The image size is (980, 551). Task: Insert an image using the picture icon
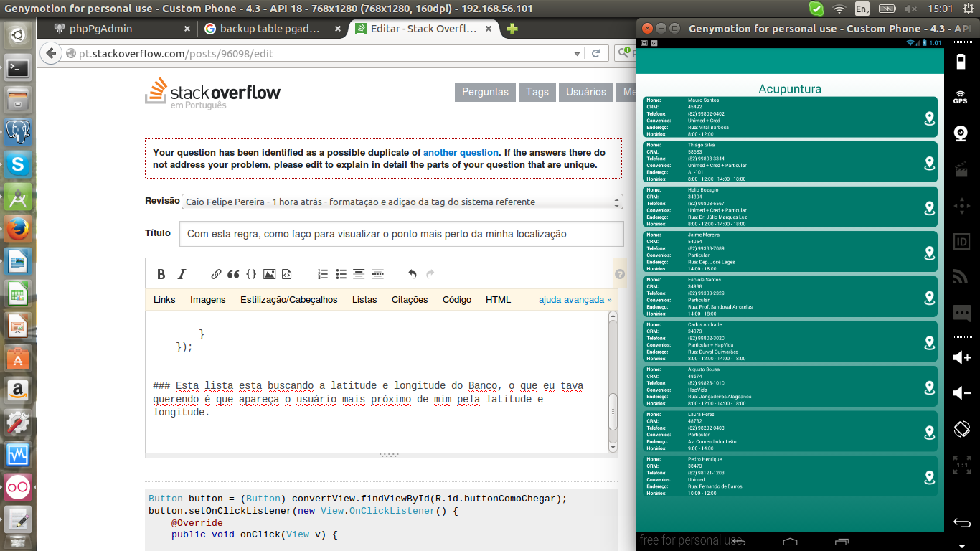[x=269, y=274]
